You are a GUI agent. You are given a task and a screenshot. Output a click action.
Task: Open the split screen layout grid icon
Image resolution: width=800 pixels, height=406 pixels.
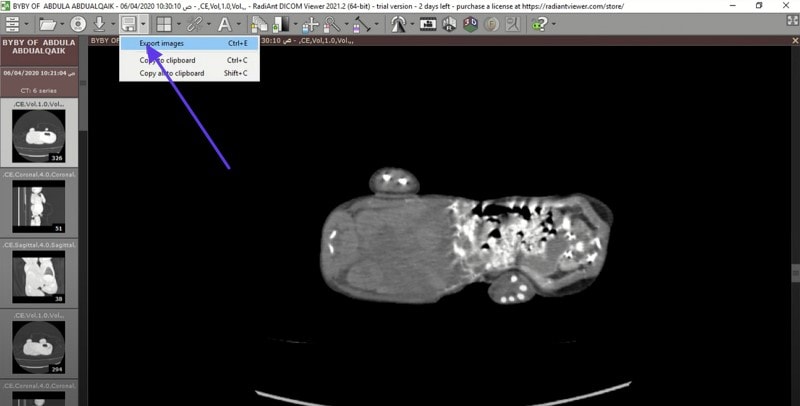164,24
